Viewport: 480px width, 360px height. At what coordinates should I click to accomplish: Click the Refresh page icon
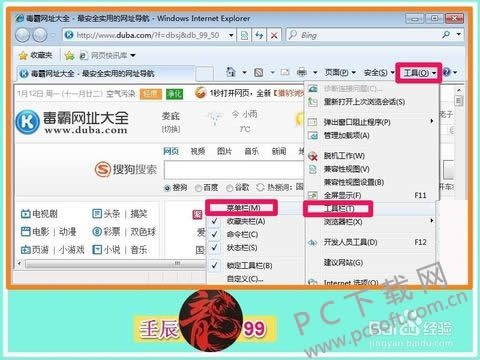tap(259, 35)
